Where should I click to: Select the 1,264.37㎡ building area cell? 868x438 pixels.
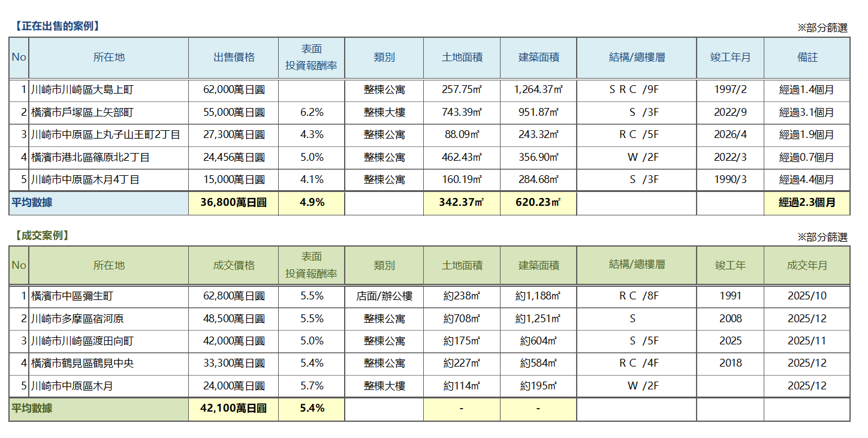(x=538, y=90)
